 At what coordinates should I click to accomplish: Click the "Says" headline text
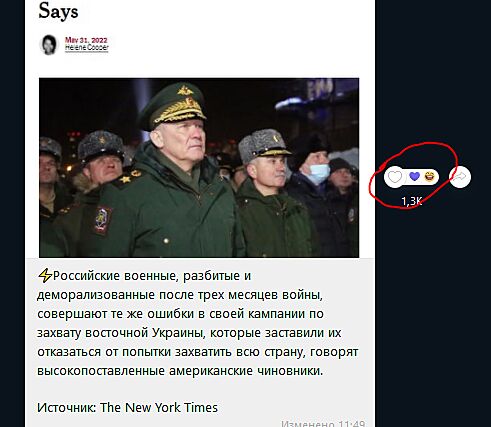[x=58, y=11]
